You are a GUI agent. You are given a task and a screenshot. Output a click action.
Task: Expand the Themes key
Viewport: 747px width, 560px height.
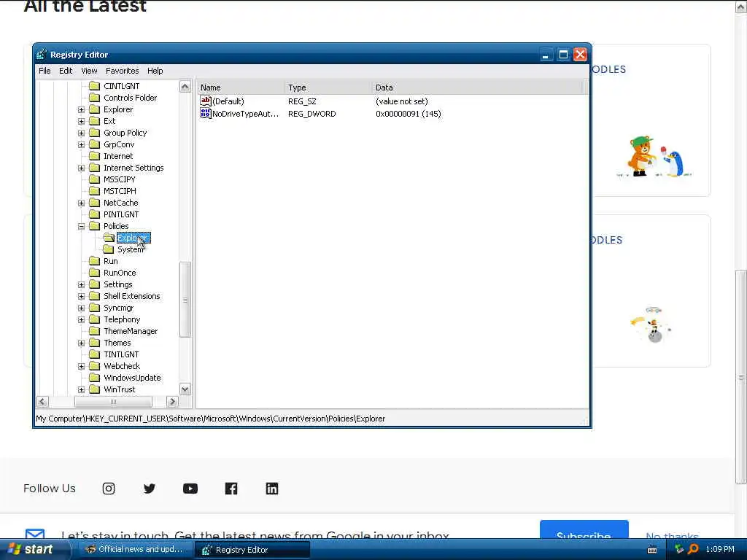(82, 343)
